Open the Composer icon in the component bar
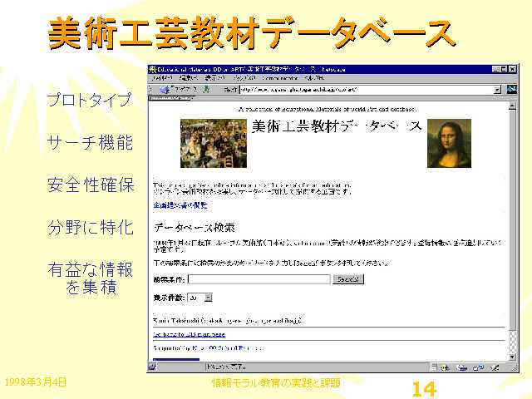The image size is (532, 399). 495,367
